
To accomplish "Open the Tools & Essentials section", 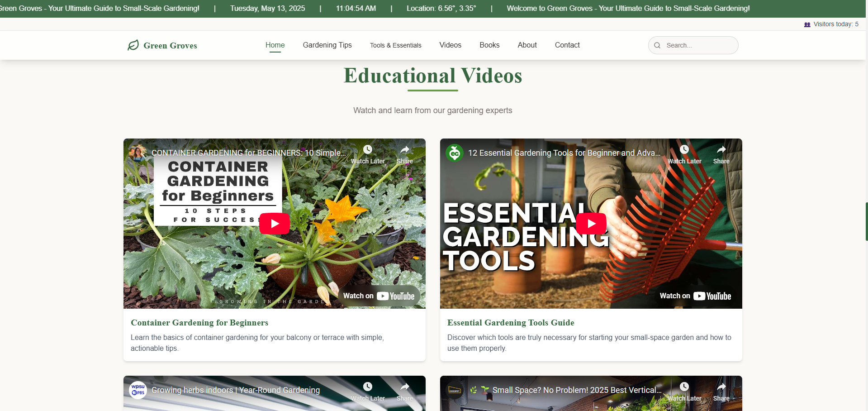I will 395,45.
